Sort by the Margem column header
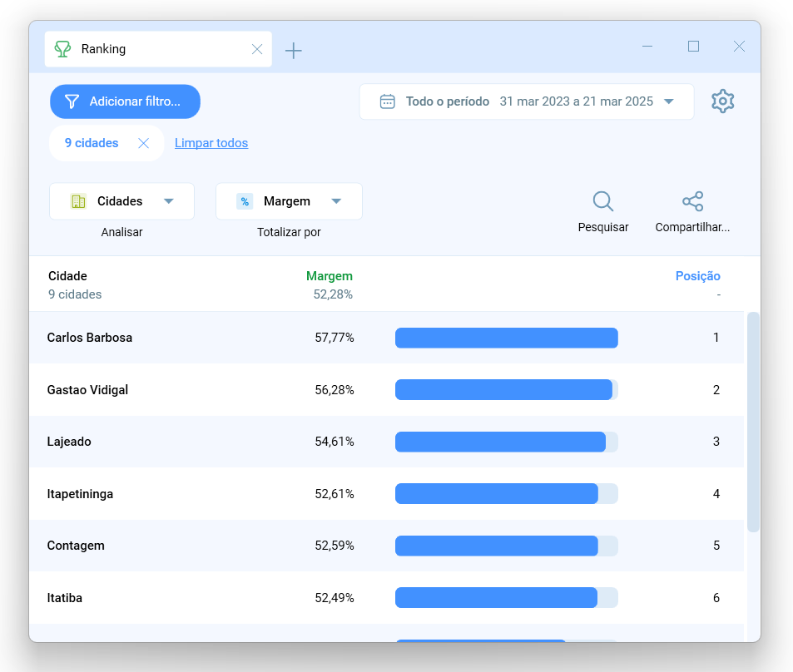 (x=330, y=276)
